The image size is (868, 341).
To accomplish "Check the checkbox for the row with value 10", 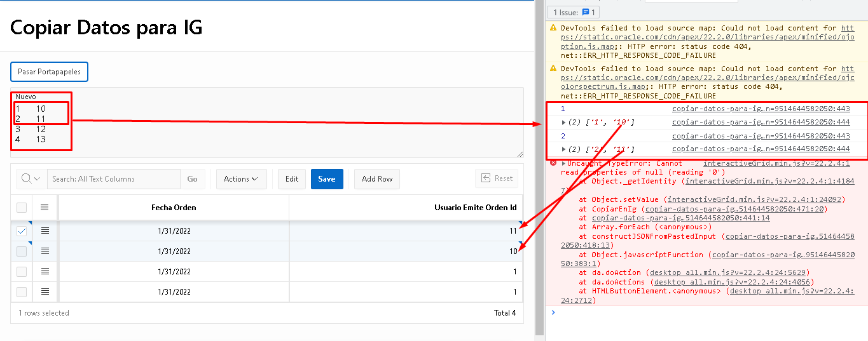I will coord(22,251).
